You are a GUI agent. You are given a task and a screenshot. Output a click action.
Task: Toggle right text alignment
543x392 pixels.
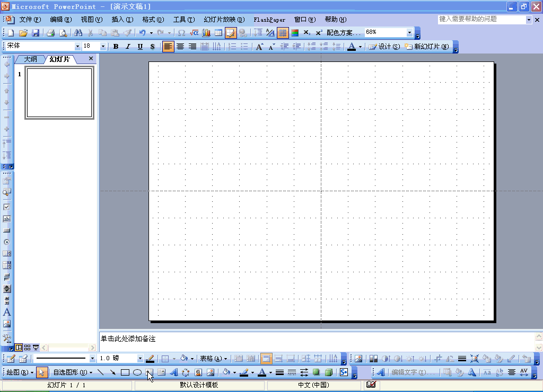[x=192, y=47]
